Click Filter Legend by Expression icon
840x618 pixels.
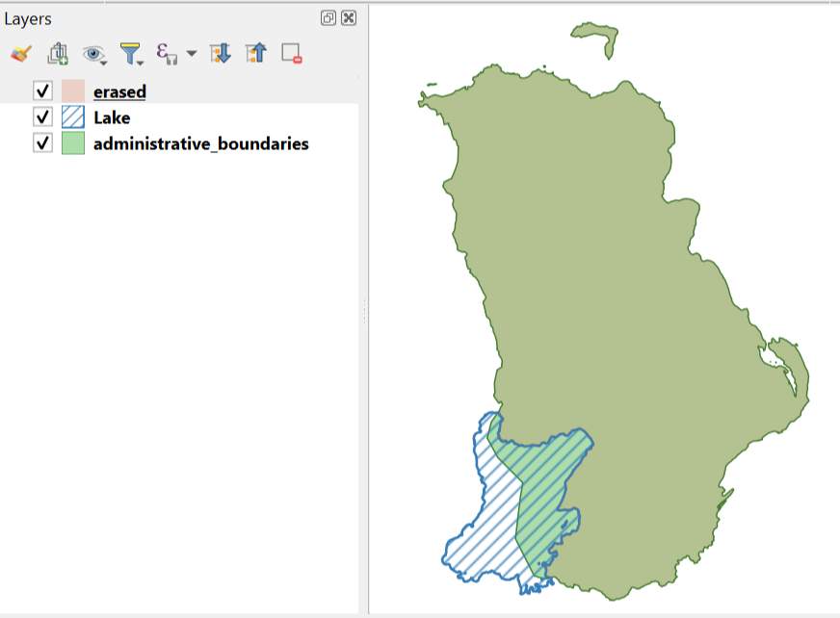click(167, 54)
